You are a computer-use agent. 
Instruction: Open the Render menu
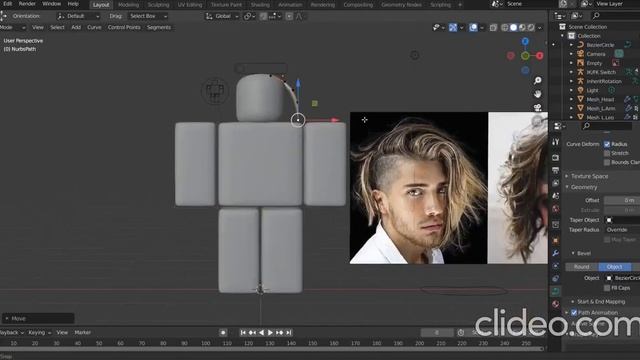click(x=27, y=4)
